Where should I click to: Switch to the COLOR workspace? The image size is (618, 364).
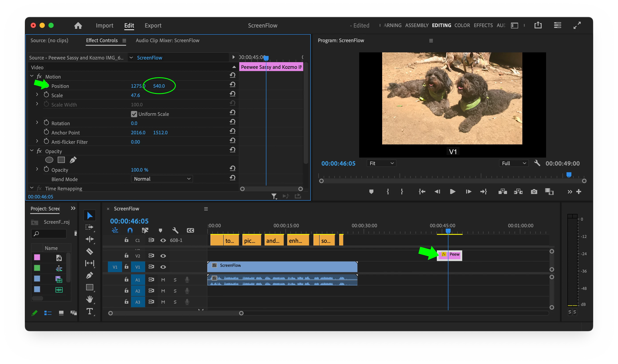point(462,26)
